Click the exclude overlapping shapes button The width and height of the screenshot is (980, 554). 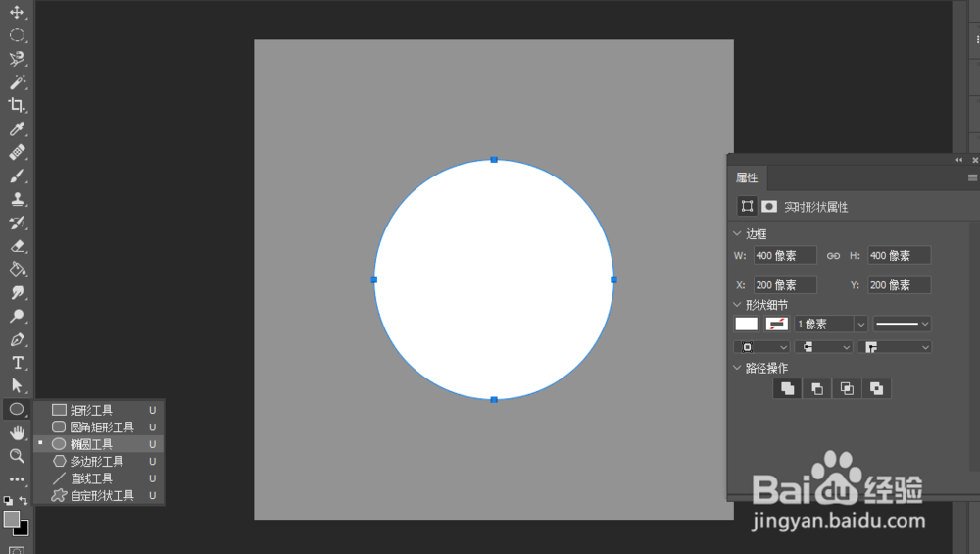[x=876, y=389]
